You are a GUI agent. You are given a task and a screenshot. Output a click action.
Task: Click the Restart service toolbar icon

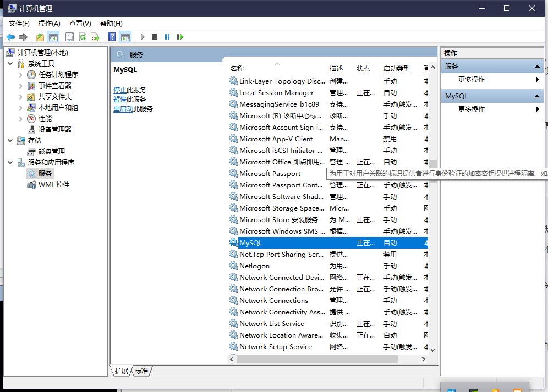[x=180, y=37]
